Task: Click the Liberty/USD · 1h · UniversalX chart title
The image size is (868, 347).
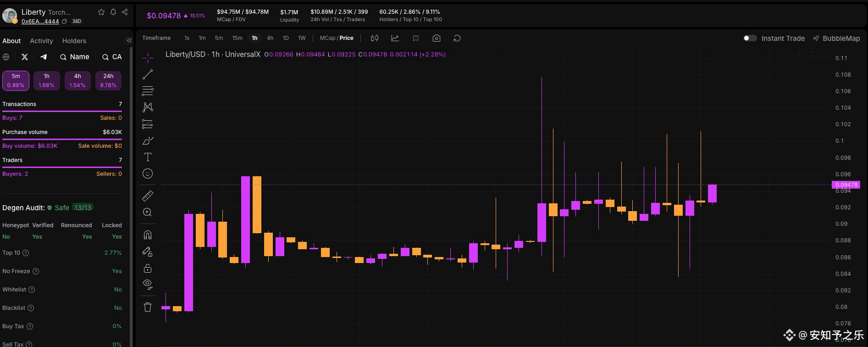Action: click(213, 54)
